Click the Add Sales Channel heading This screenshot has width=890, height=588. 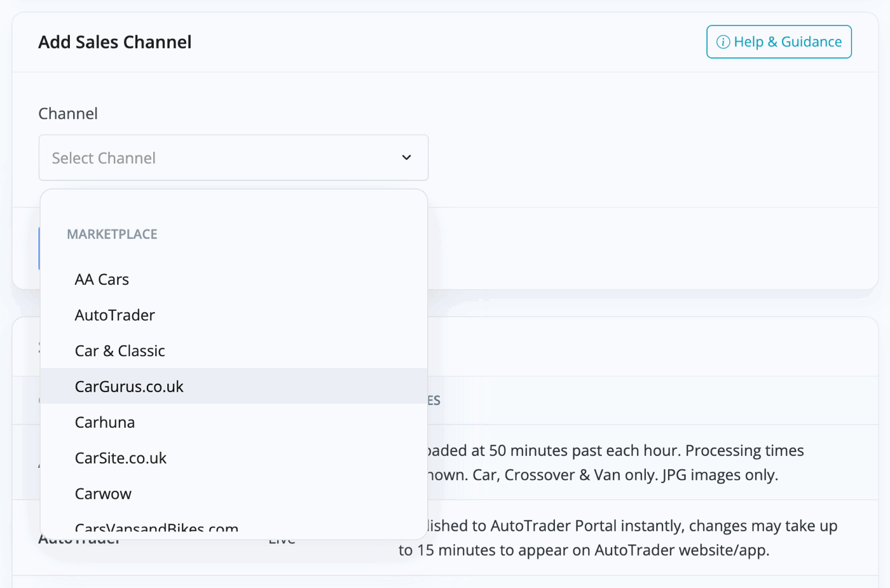(x=115, y=42)
